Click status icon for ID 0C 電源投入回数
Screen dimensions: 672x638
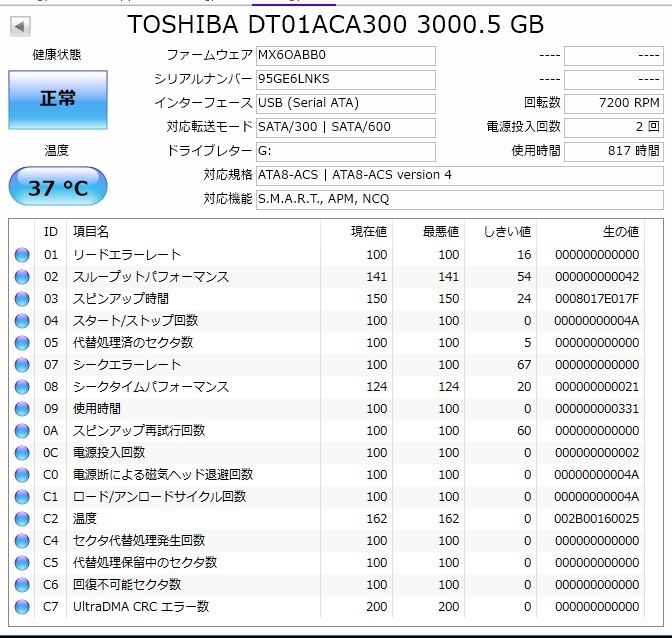coord(22,453)
